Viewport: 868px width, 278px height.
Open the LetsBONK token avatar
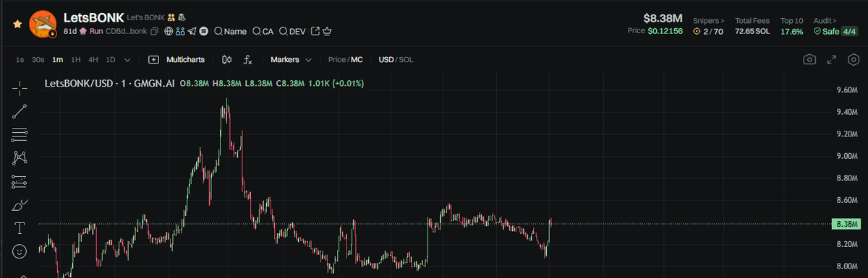point(43,24)
